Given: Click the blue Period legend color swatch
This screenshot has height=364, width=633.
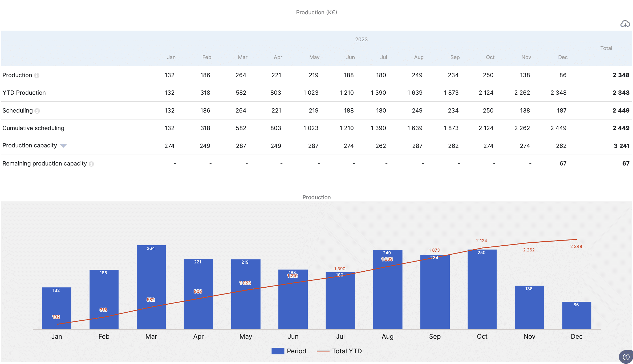Looking at the screenshot, I should point(278,351).
